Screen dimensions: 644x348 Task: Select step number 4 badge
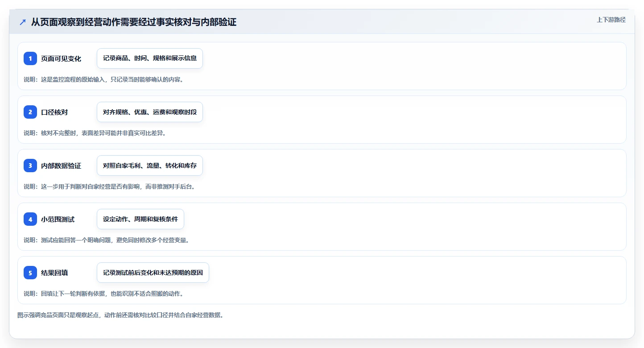30,219
